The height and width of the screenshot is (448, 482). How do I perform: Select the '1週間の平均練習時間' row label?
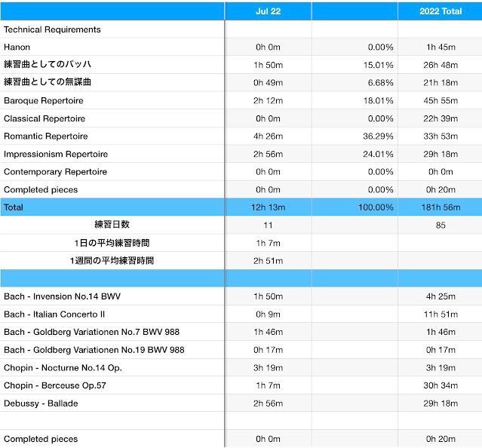coord(112,260)
